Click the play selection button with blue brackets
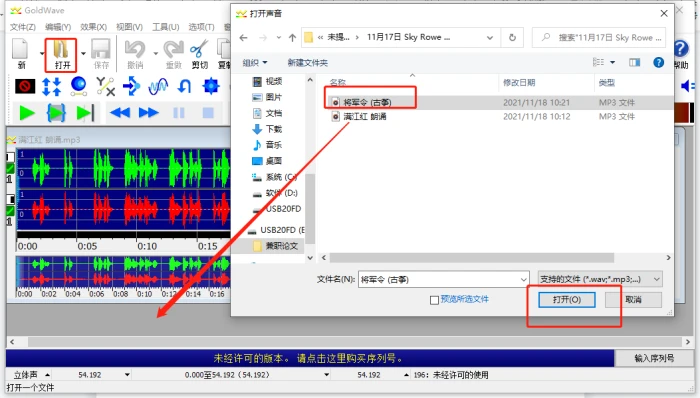700x398 pixels. click(x=56, y=113)
